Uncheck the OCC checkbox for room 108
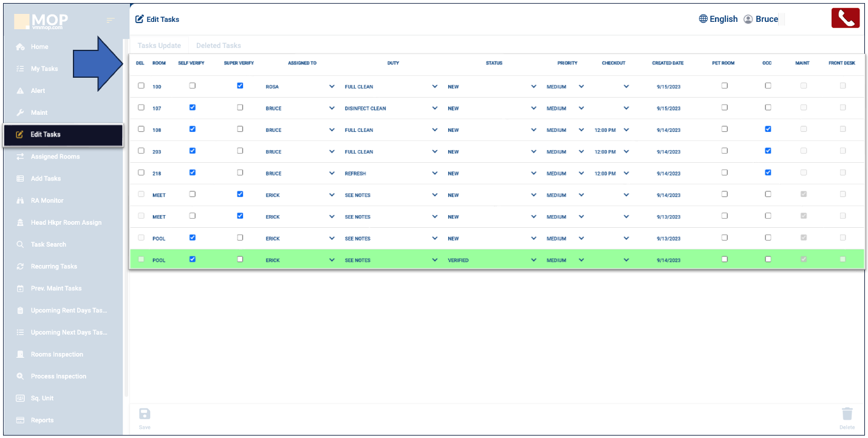The image size is (868, 438). pos(768,129)
